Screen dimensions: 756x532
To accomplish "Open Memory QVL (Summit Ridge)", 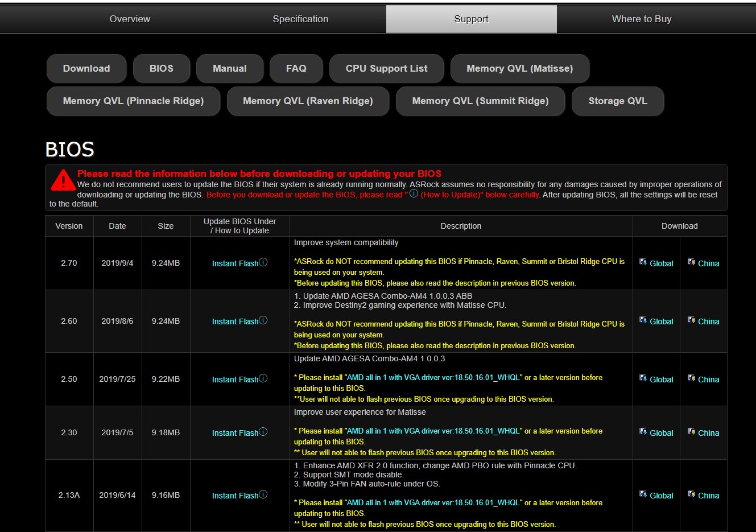I will [x=481, y=101].
